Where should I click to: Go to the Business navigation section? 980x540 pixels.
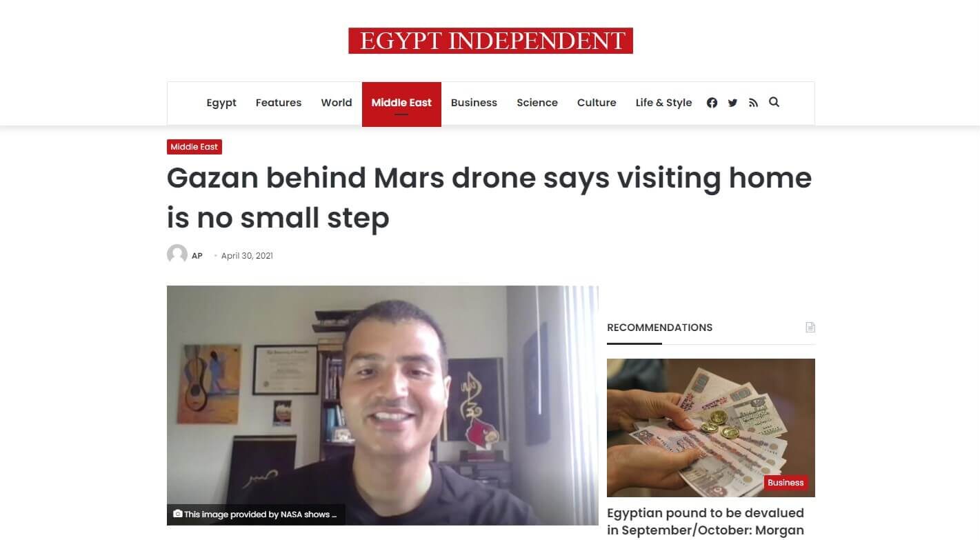pyautogui.click(x=474, y=103)
